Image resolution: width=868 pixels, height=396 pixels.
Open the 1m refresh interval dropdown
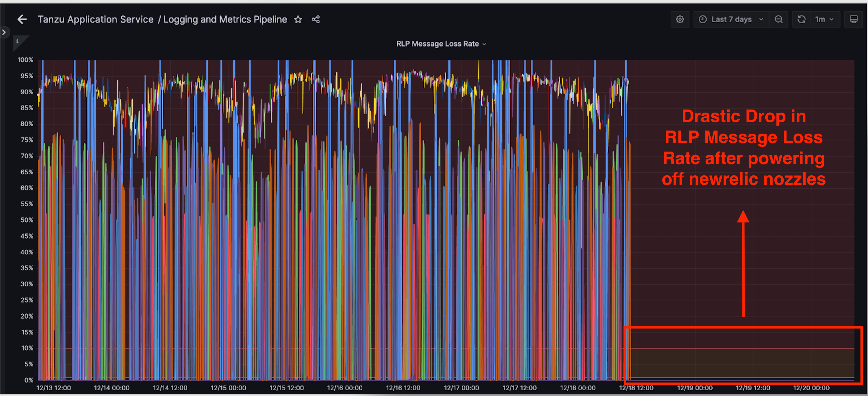pos(824,19)
